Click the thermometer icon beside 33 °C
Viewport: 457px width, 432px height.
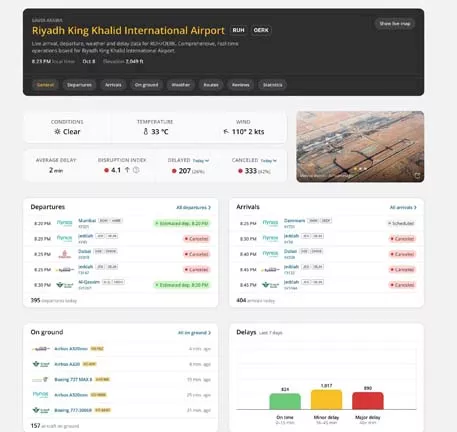click(146, 132)
